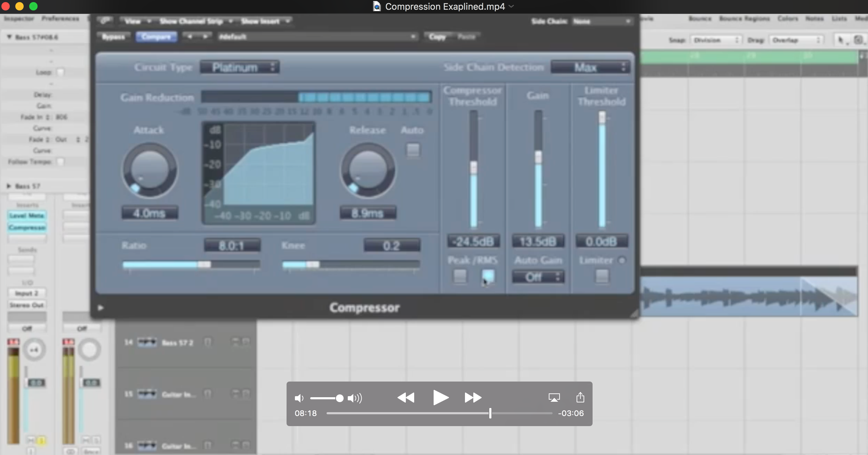The width and height of the screenshot is (868, 455).
Task: Click the plugin link chain icon
Action: point(105,21)
